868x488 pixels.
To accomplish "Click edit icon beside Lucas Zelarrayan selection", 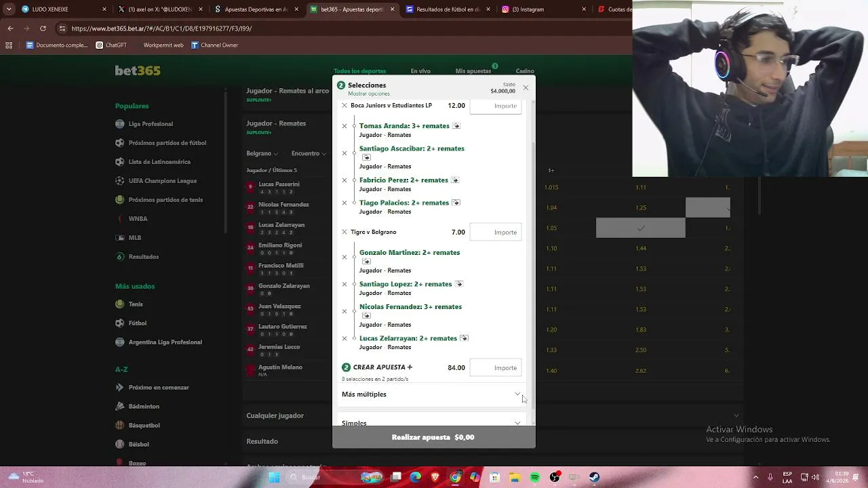I will point(464,338).
